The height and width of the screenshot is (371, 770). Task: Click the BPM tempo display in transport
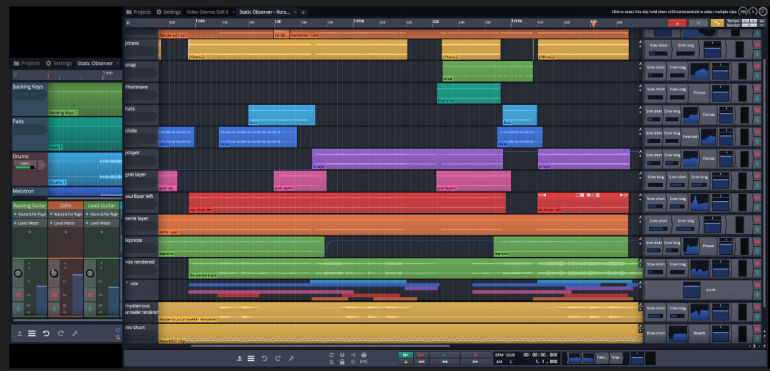(x=504, y=355)
